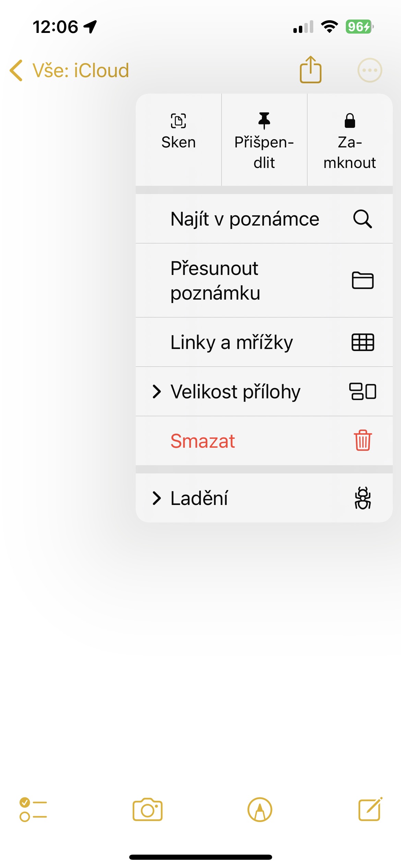The width and height of the screenshot is (401, 868).
Task: Tap the trash icon next to Smazat
Action: (x=363, y=441)
